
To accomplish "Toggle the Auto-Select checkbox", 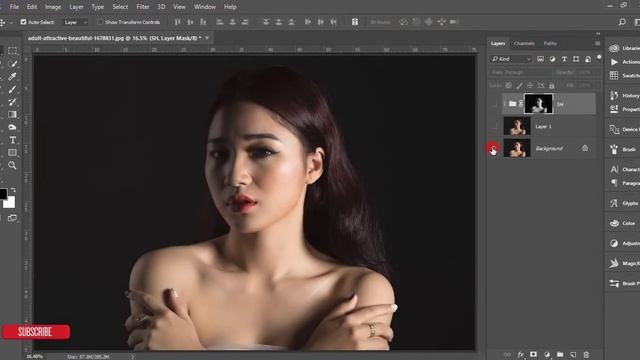I will [23, 22].
